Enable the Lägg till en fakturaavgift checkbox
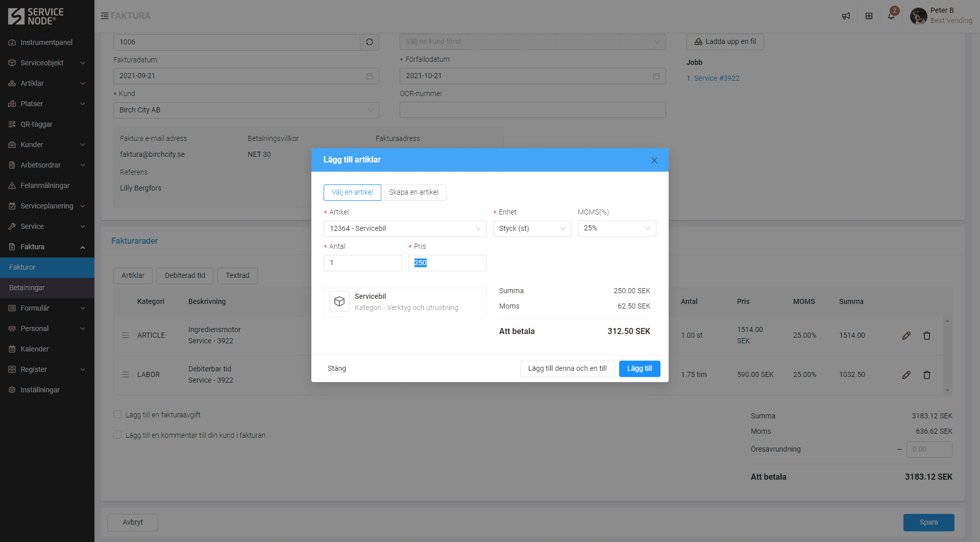980x542 pixels. 117,415
